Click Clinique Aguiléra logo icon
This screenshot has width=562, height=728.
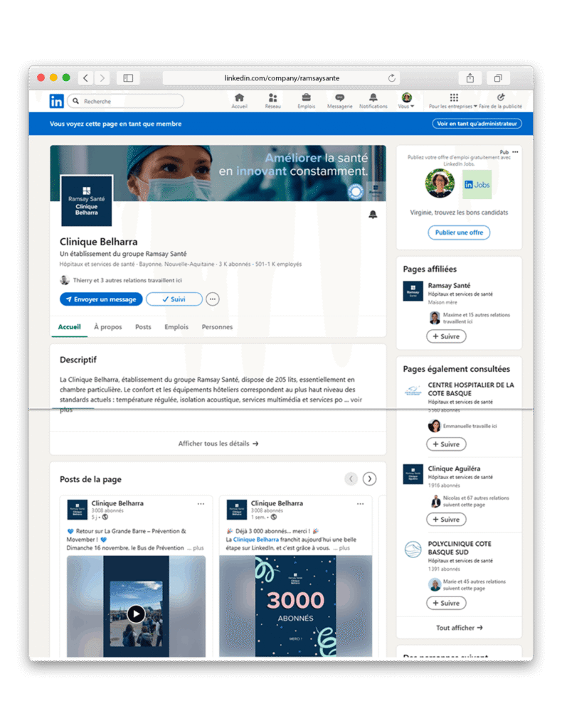[x=413, y=474]
